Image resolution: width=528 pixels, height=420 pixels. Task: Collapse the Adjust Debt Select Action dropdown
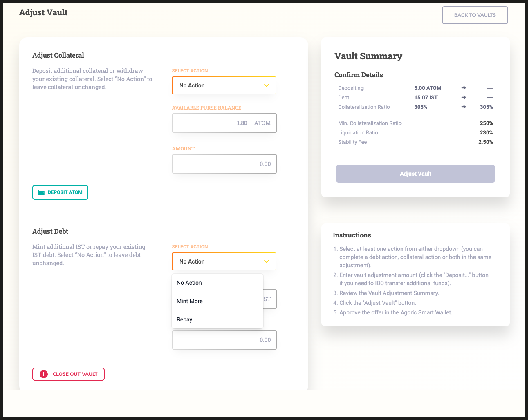[224, 262]
